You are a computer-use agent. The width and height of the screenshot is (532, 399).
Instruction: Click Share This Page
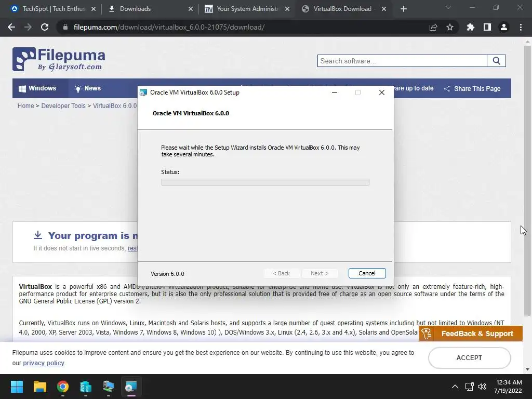click(472, 88)
